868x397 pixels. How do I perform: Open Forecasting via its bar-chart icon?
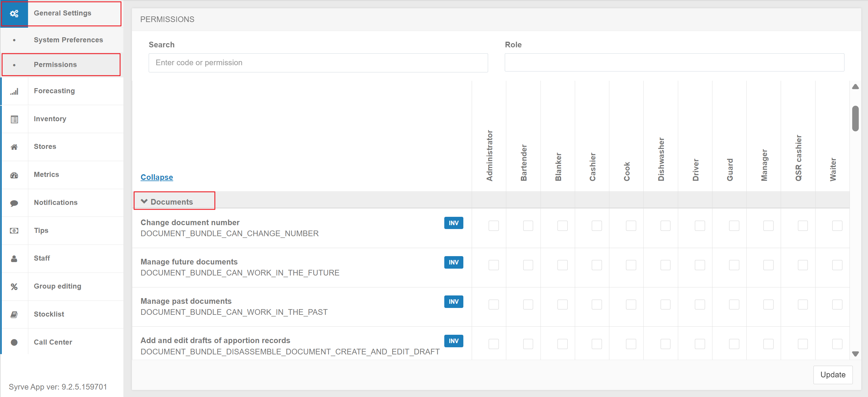(x=14, y=91)
